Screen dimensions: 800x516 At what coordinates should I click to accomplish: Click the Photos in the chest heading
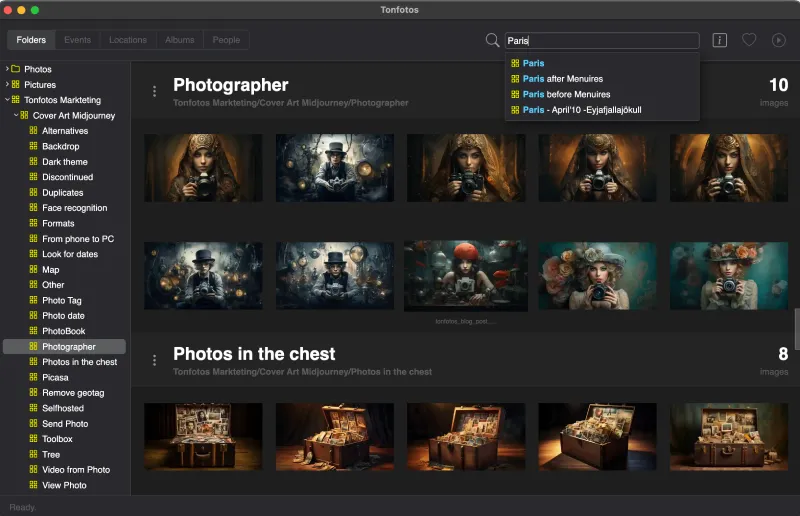coord(254,354)
